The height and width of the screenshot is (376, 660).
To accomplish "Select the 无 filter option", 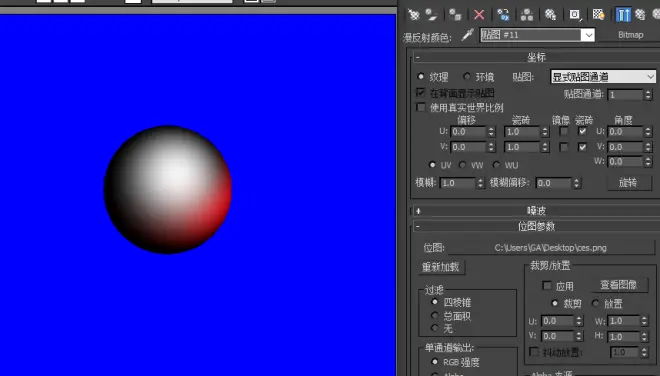I will click(x=435, y=327).
